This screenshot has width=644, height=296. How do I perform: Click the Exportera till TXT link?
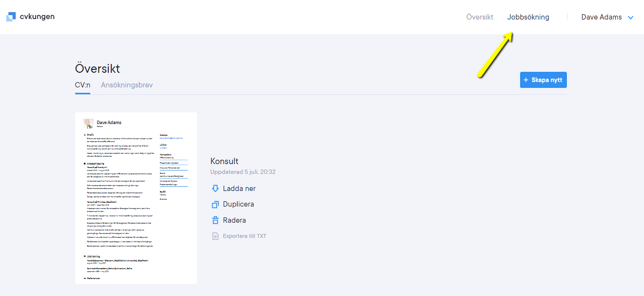(x=244, y=236)
